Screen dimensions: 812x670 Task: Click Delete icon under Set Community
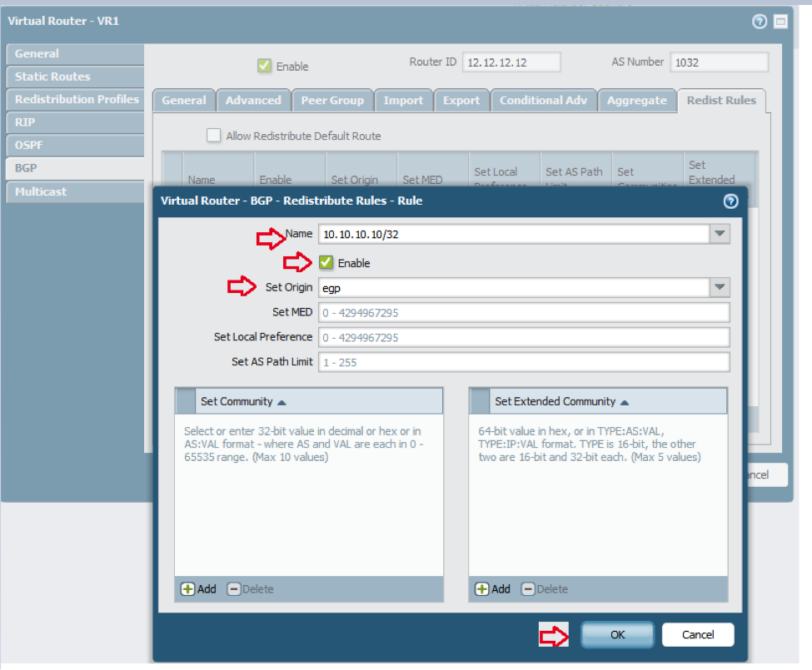234,589
